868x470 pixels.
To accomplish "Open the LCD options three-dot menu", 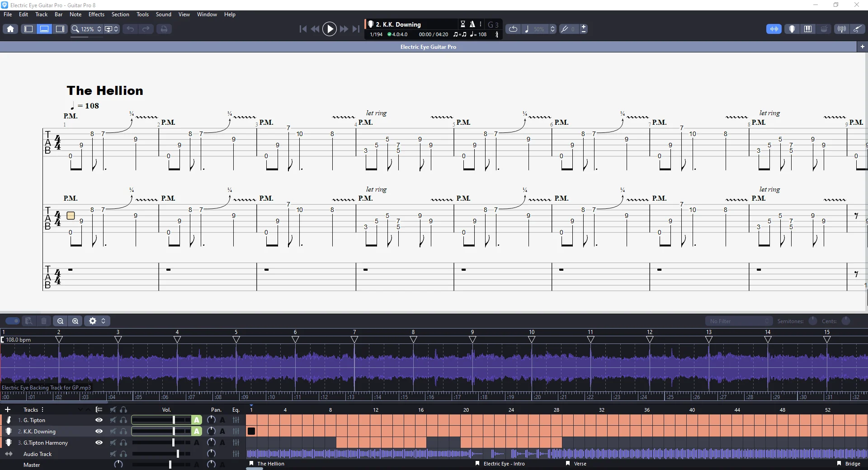I will tap(481, 24).
